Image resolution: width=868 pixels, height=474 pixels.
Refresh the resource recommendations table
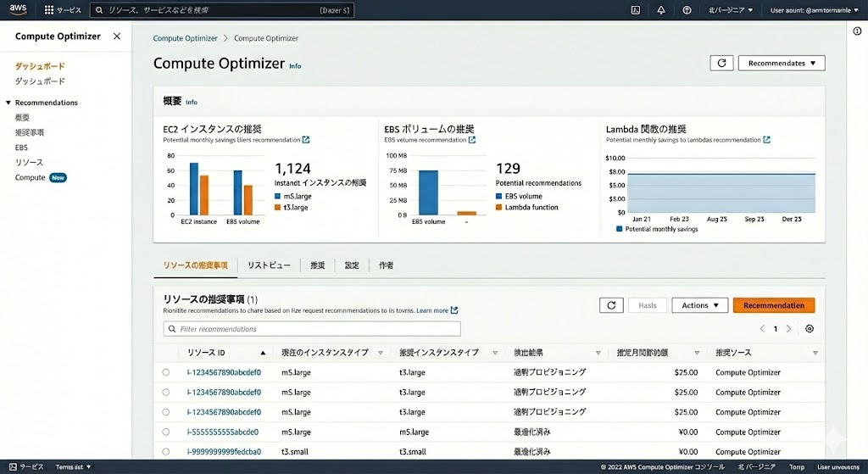click(x=611, y=305)
